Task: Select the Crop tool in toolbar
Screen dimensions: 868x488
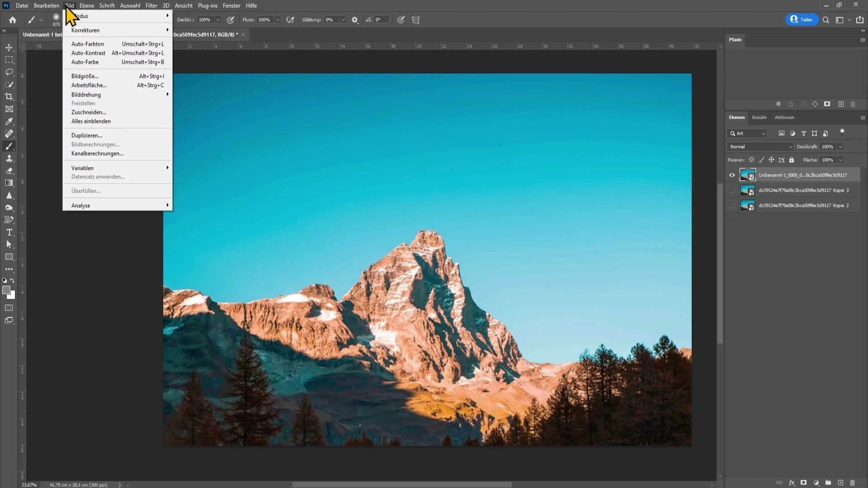Action: (9, 97)
